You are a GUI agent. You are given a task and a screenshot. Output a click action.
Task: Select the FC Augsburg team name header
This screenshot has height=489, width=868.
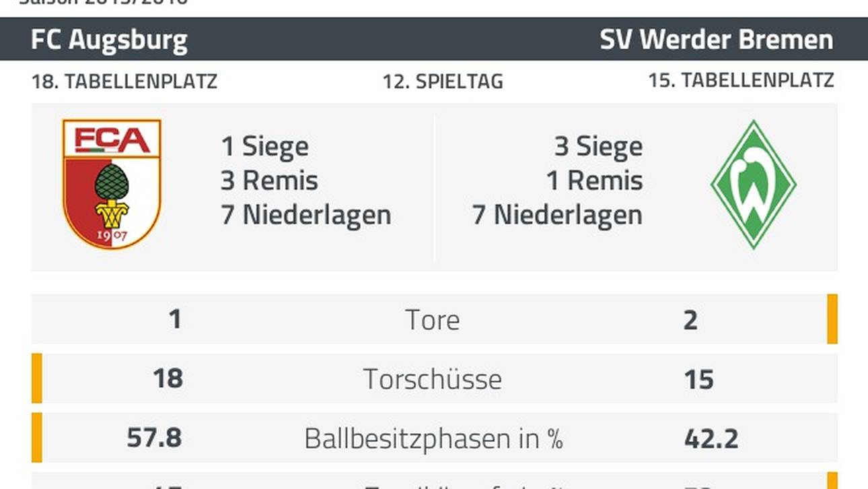click(x=109, y=40)
